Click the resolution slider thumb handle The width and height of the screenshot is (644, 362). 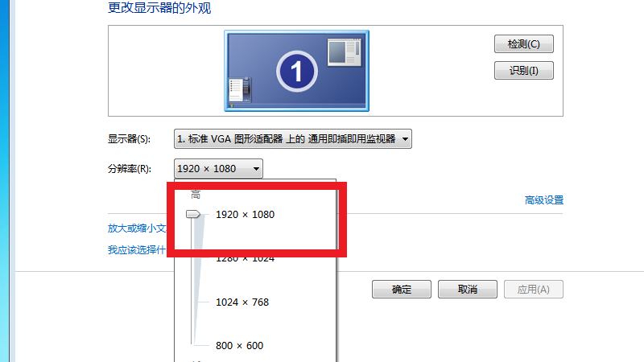click(193, 214)
